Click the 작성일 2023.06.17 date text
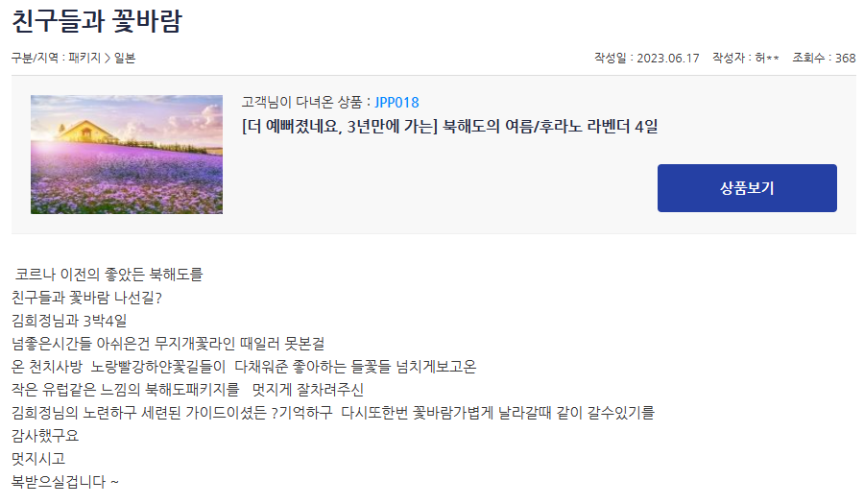The width and height of the screenshot is (864, 504). [646, 58]
